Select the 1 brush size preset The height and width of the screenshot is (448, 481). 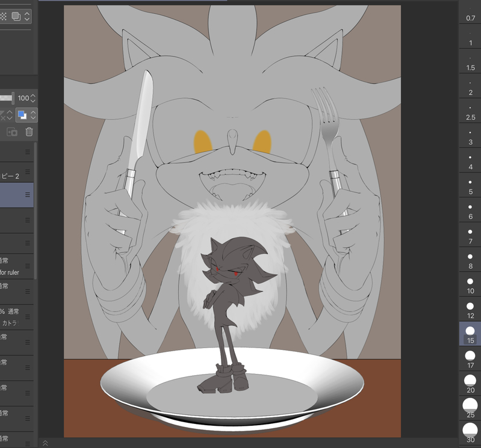pyautogui.click(x=470, y=37)
